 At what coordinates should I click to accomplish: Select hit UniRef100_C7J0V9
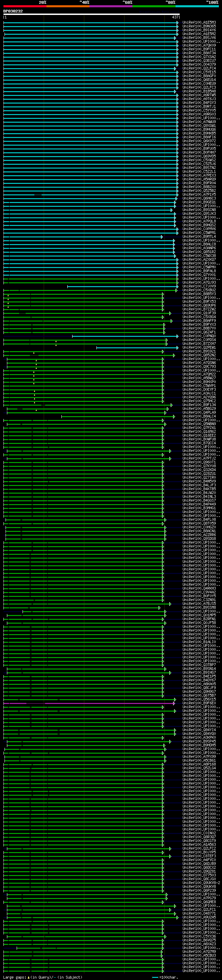tap(199, 286)
